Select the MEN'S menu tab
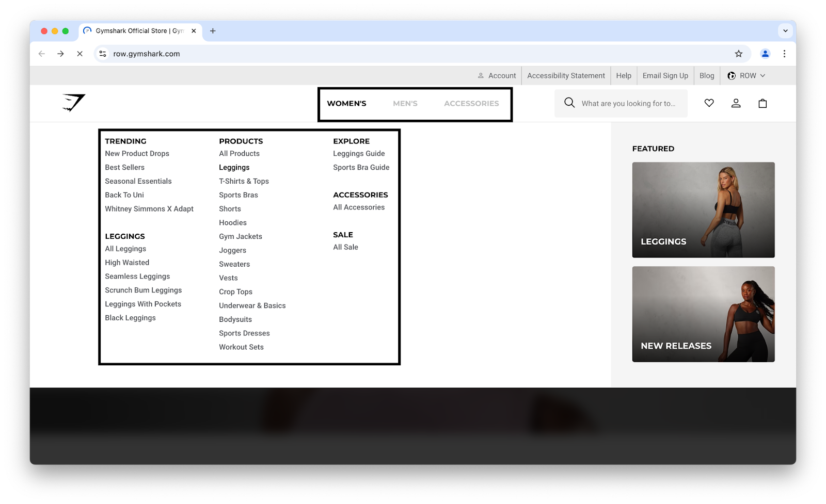Screen dimensions: 826x504 (x=405, y=103)
